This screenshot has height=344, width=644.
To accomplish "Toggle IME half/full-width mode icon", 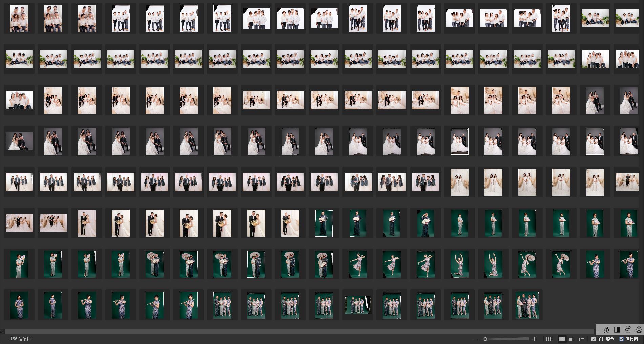I will pyautogui.click(x=617, y=330).
